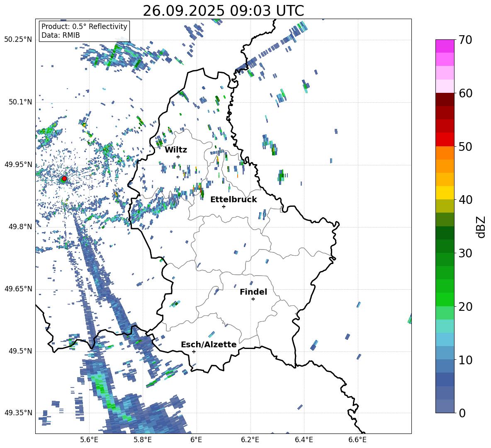The height and width of the screenshot is (448, 491).
Task: Click the orange colorbar swatch above 50
Action: (x=445, y=153)
